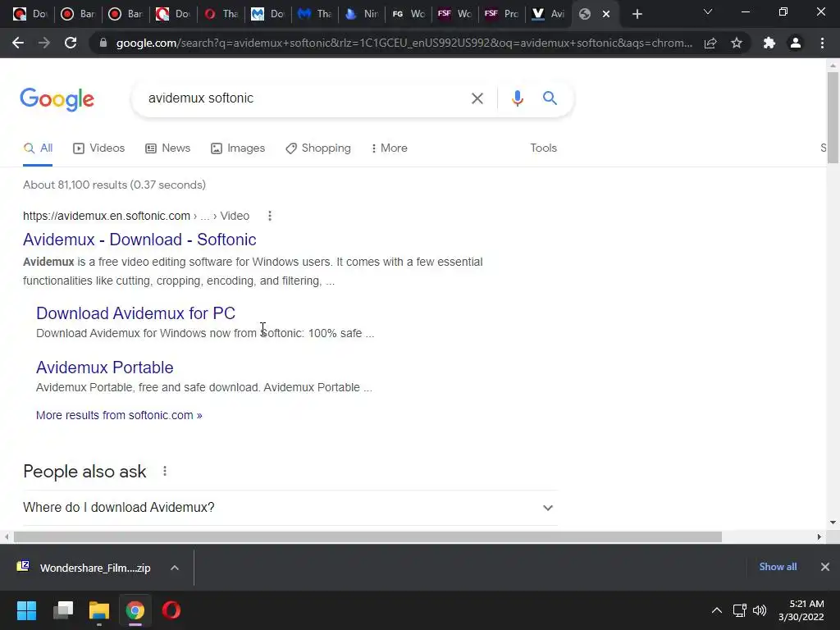This screenshot has height=630, width=840.
Task: Share this page icon in address bar
Action: click(x=710, y=43)
